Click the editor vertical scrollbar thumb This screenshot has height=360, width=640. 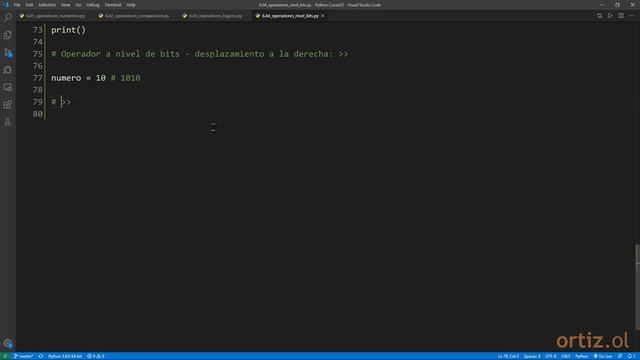638,287
